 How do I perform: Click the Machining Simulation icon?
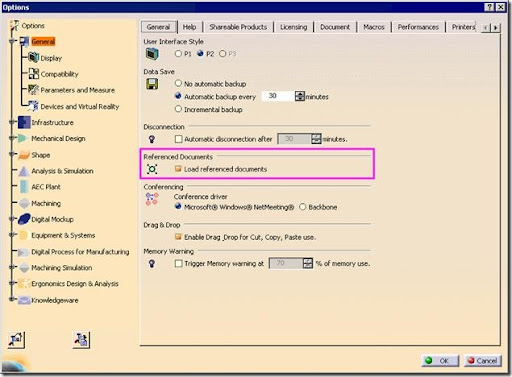click(x=24, y=268)
